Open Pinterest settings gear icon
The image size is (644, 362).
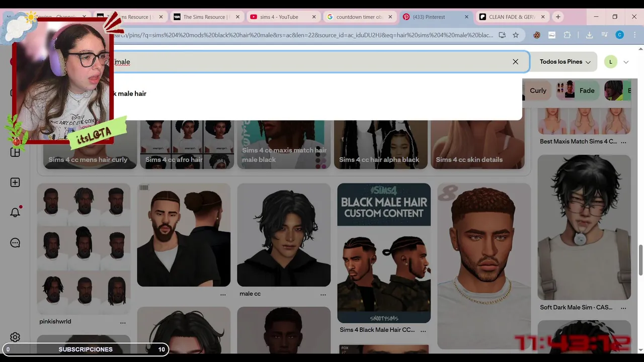pos(15,337)
